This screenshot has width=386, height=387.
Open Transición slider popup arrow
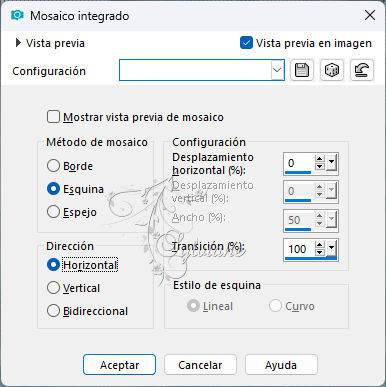click(331, 248)
